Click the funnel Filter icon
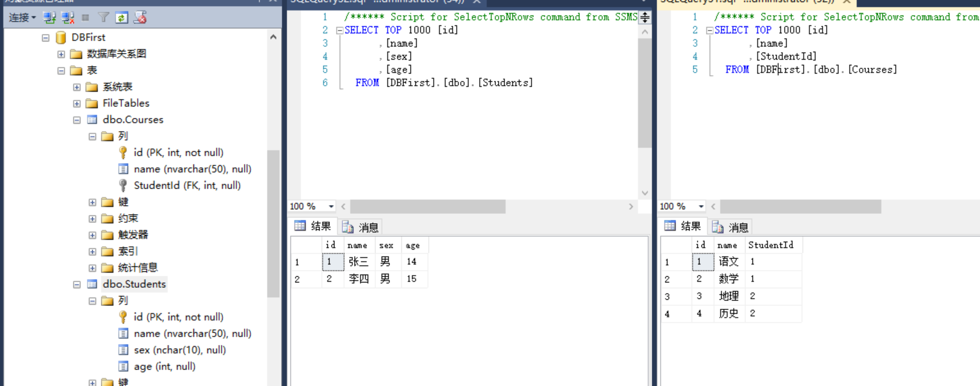980x386 pixels. click(x=104, y=18)
